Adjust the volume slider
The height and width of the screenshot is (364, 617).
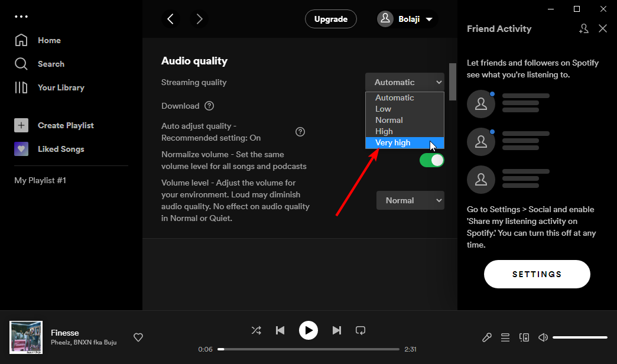[x=580, y=337]
